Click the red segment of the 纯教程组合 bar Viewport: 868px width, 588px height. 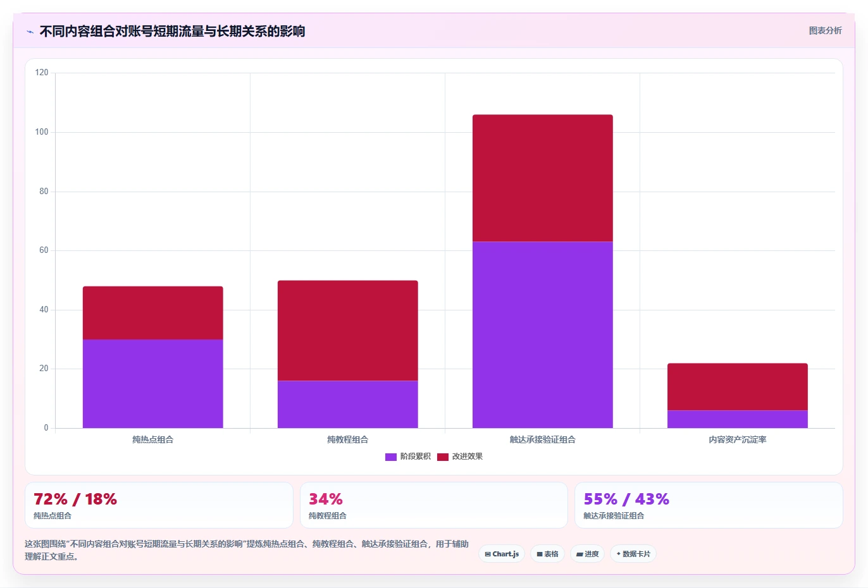click(x=347, y=331)
